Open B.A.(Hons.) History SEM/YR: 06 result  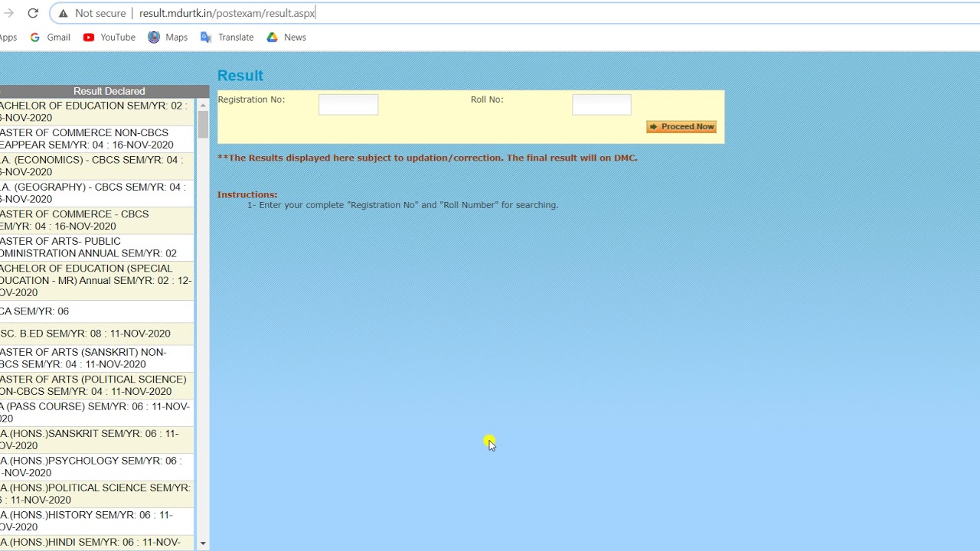pos(96,521)
